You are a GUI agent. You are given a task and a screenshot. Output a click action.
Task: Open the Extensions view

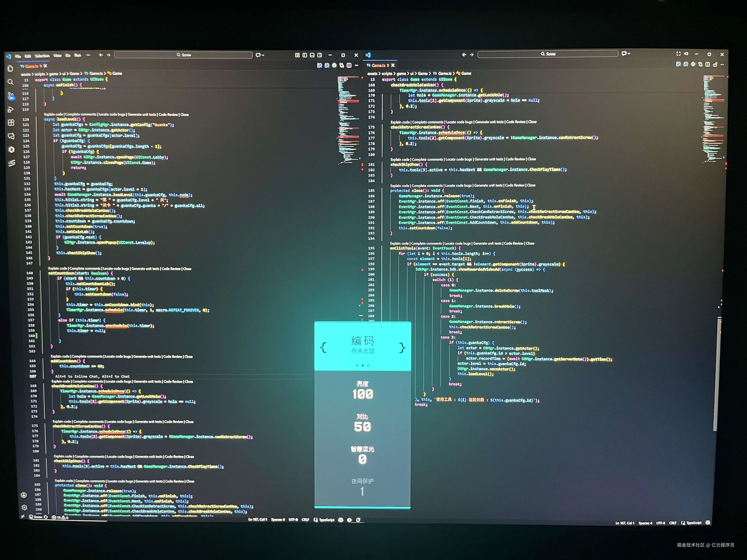(11, 123)
